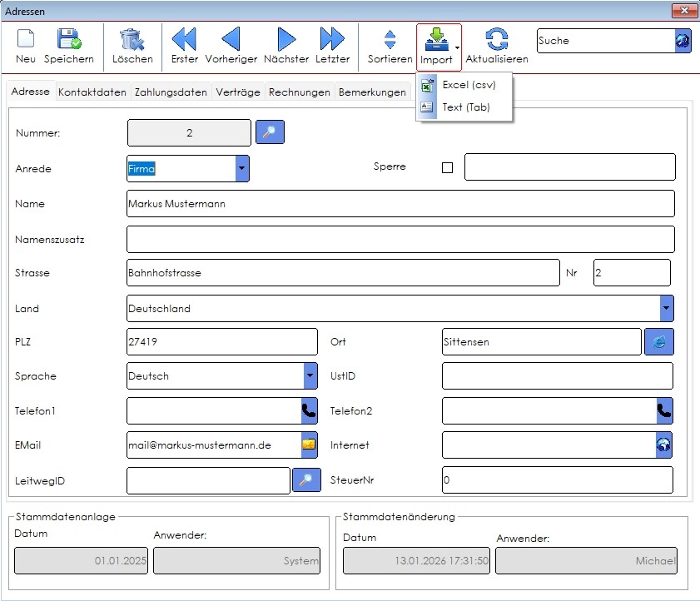Screen dimensions: 700x601
Task: Toggle the Sperre checkbox
Action: (447, 167)
